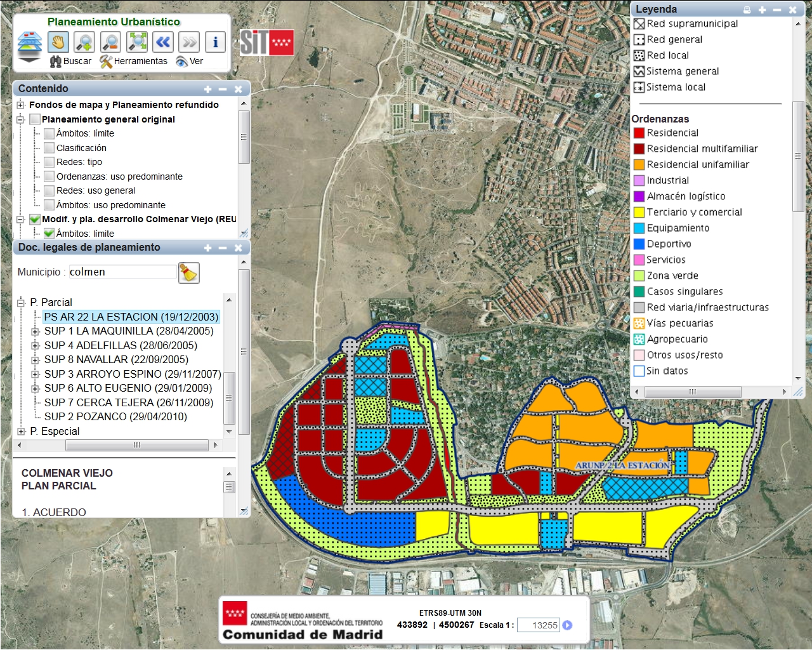Screen dimensions: 812x650
Task: Click the blue go arrow beside scale
Action: click(x=567, y=625)
